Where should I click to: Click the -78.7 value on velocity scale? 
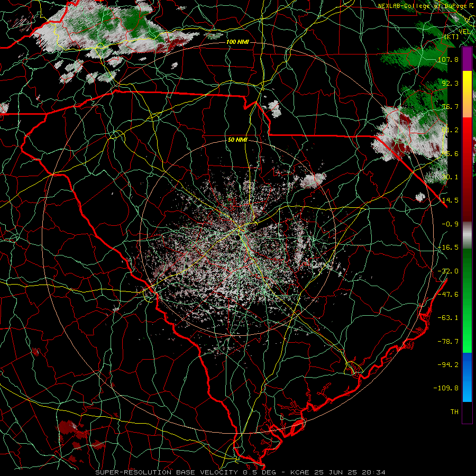click(x=448, y=341)
